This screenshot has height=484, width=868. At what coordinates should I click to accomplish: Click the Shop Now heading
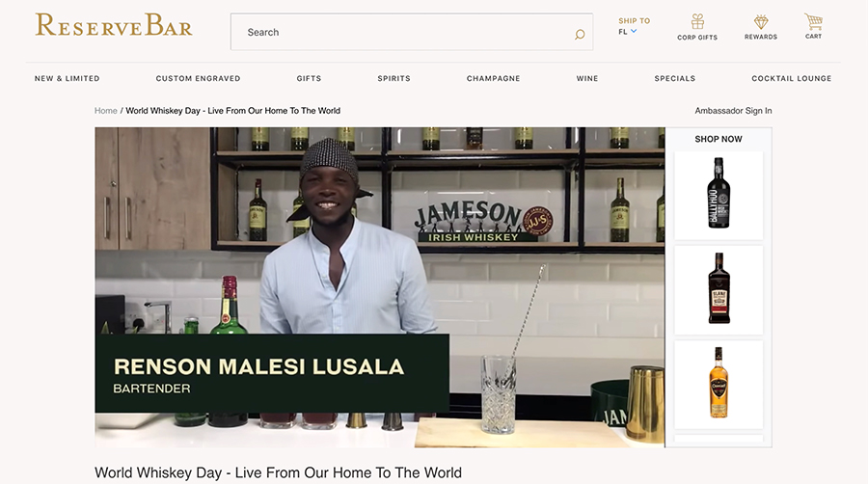(x=718, y=139)
